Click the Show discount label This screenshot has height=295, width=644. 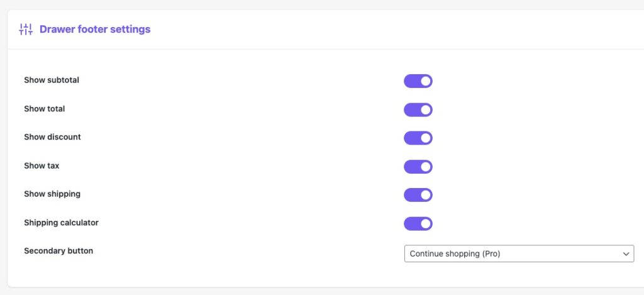tap(52, 137)
